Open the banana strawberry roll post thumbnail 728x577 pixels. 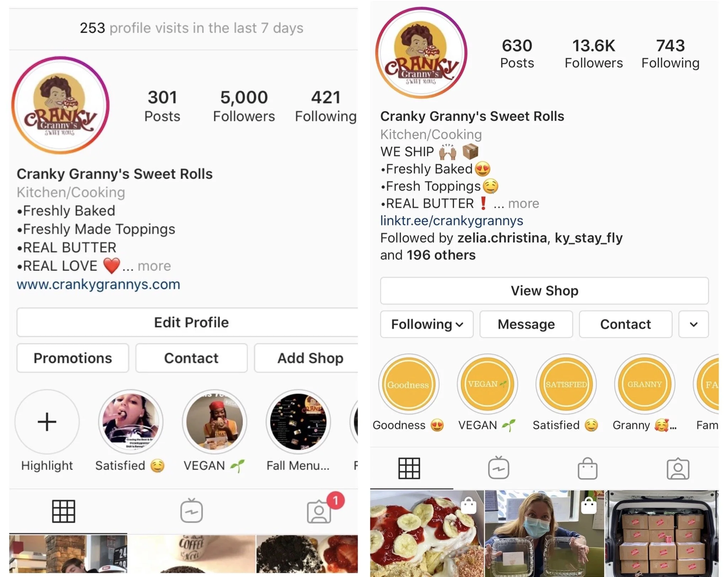[x=427, y=534]
